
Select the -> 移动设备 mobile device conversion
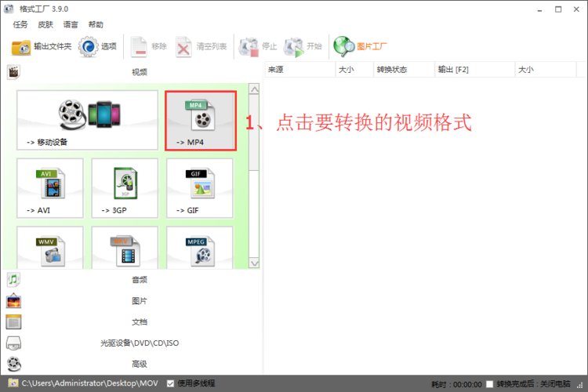point(87,120)
